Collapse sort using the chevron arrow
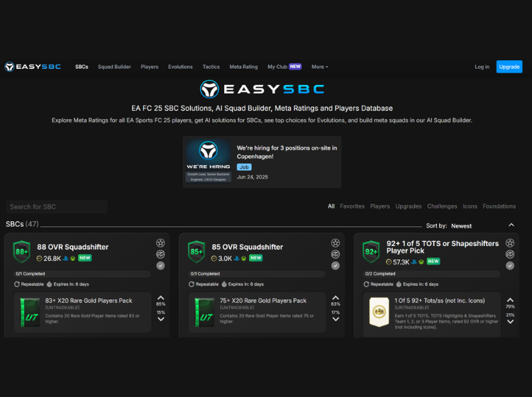The width and height of the screenshot is (532, 397). 511,225
